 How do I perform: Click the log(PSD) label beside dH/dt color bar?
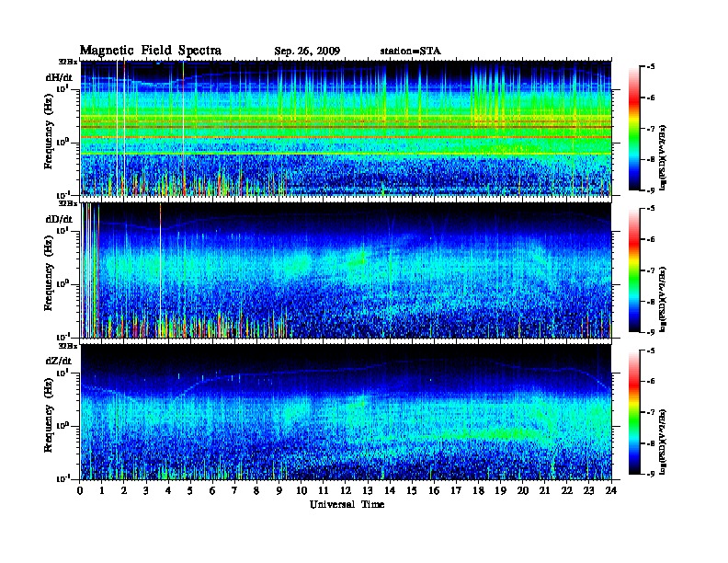(664, 157)
